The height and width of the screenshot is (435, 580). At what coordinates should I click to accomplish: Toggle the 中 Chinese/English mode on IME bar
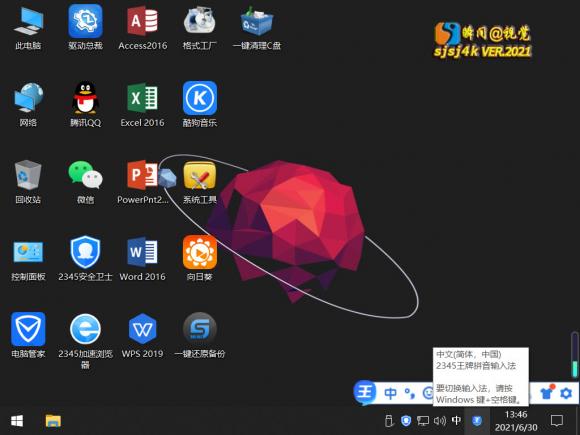tap(390, 393)
